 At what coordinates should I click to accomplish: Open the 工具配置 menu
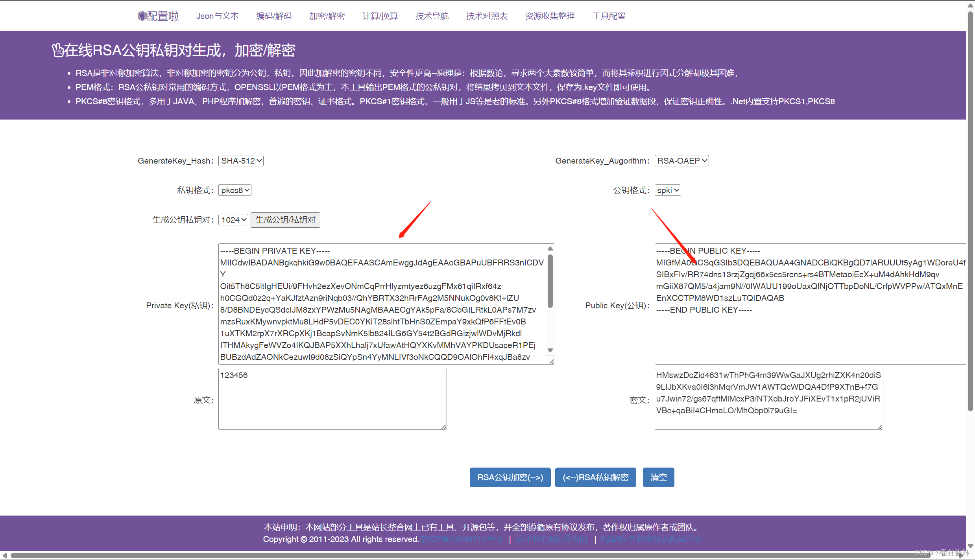click(x=609, y=16)
